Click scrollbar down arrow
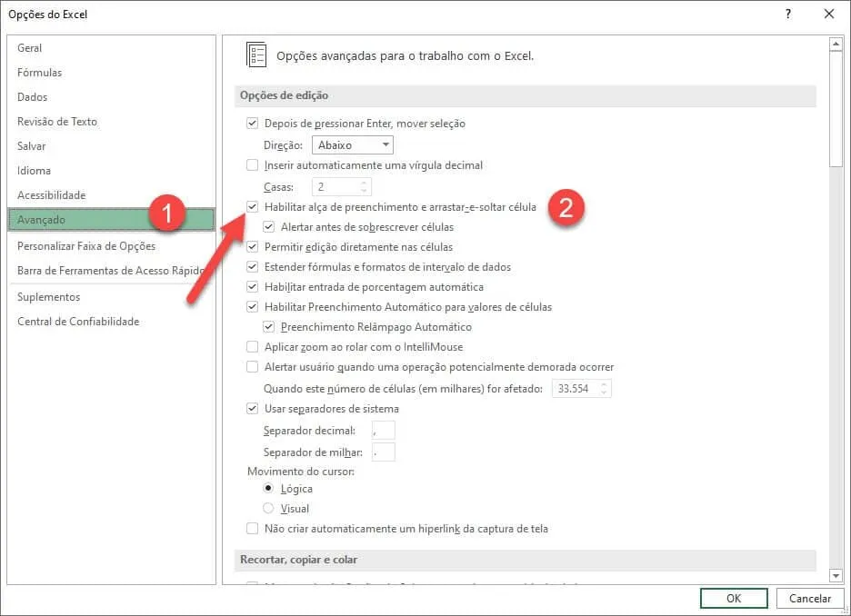Viewport: 851px width, 616px height. 836,575
